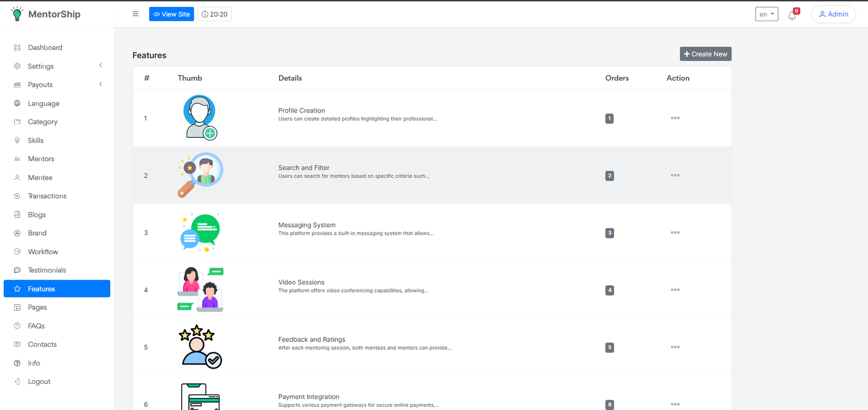This screenshot has width=868, height=410.
Task: Open Testimonials in the sidebar
Action: pos(47,270)
